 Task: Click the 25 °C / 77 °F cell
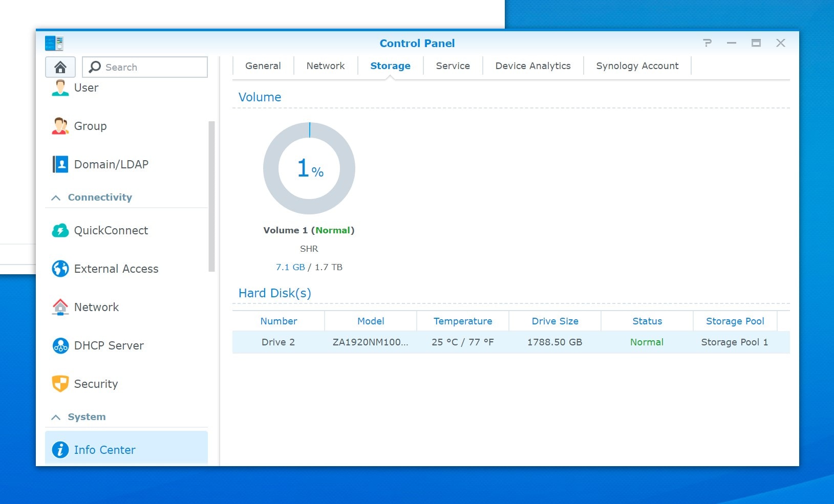pos(463,342)
